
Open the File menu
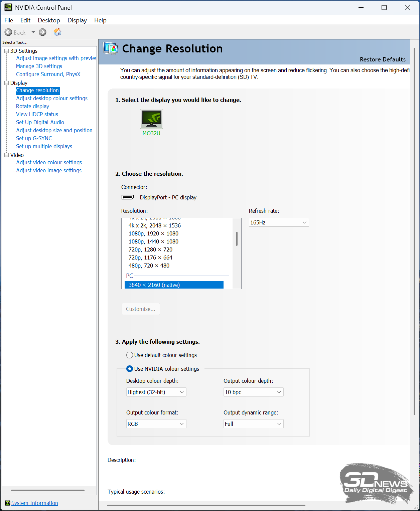pos(9,20)
